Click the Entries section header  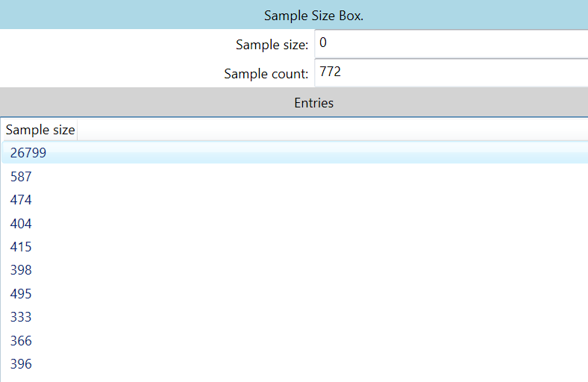pos(313,103)
